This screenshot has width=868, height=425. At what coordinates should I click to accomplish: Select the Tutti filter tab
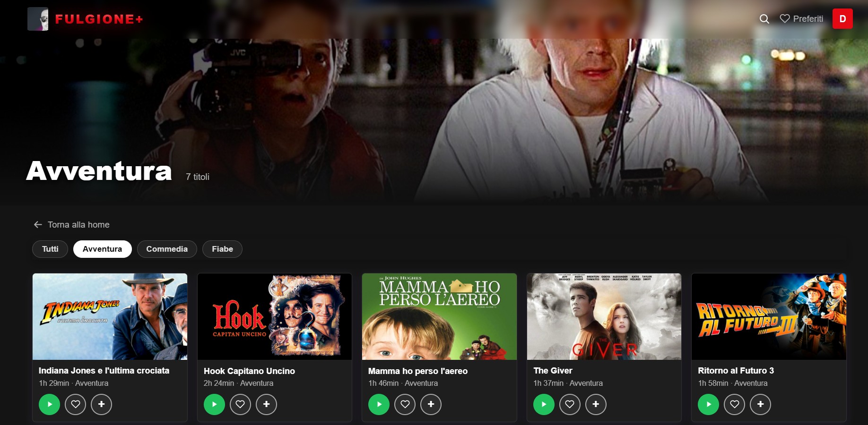point(50,249)
